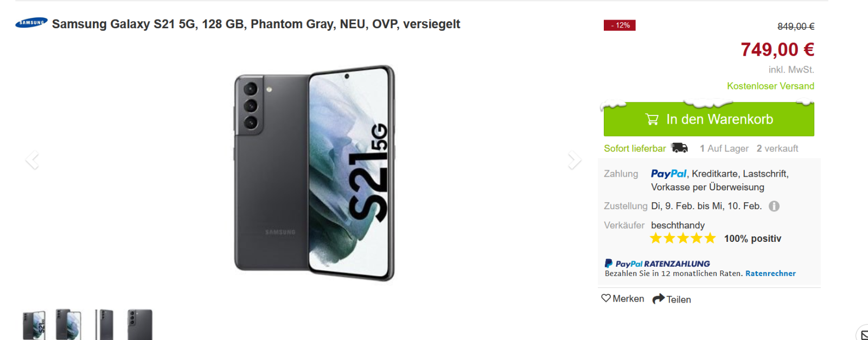
Task: Open the Ratenrechner link
Action: (x=770, y=273)
